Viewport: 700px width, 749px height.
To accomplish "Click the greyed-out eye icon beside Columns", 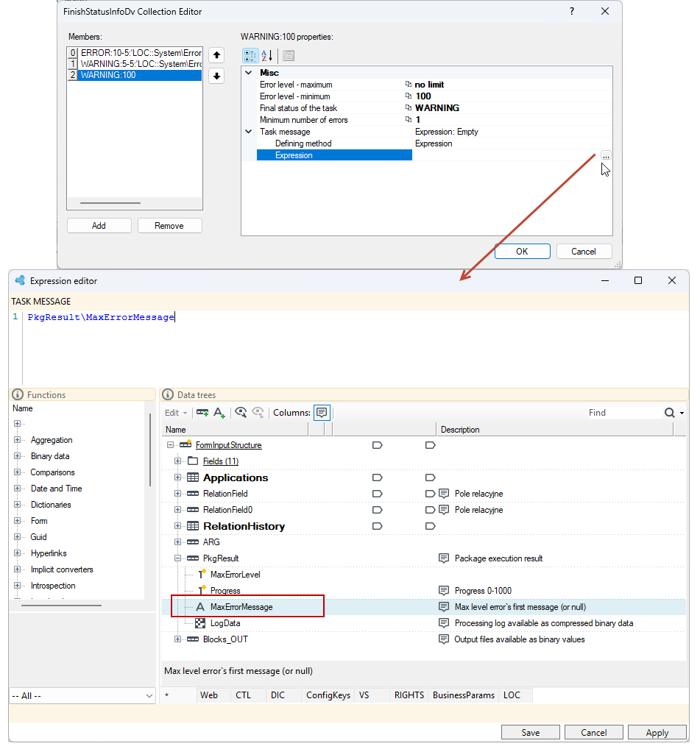I will (x=258, y=412).
